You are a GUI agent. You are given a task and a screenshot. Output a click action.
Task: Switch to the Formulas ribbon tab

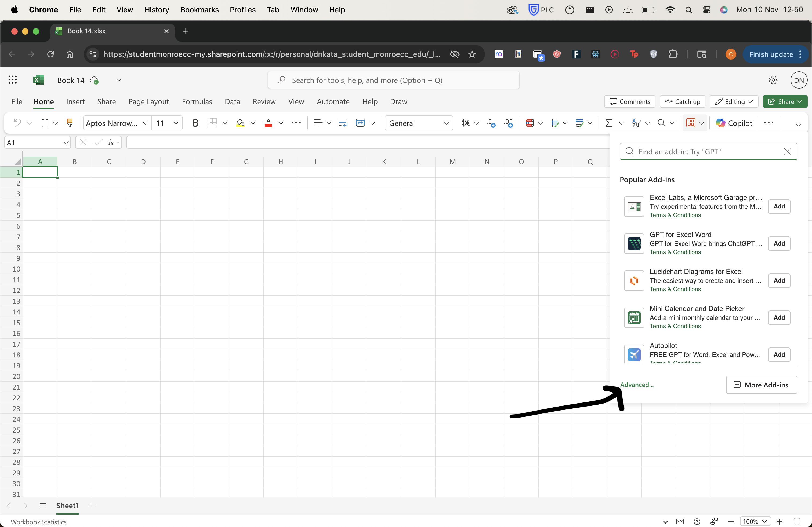tap(197, 101)
